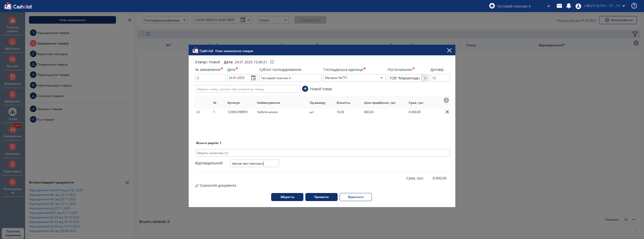This screenshot has width=644, height=239.
Task: Collapse the warehouse menu with double chevron
Action: pyautogui.click(x=130, y=20)
